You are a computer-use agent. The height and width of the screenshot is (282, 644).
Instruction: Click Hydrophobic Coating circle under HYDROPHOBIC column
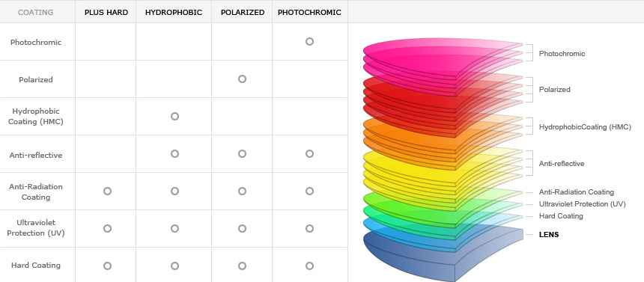(174, 116)
